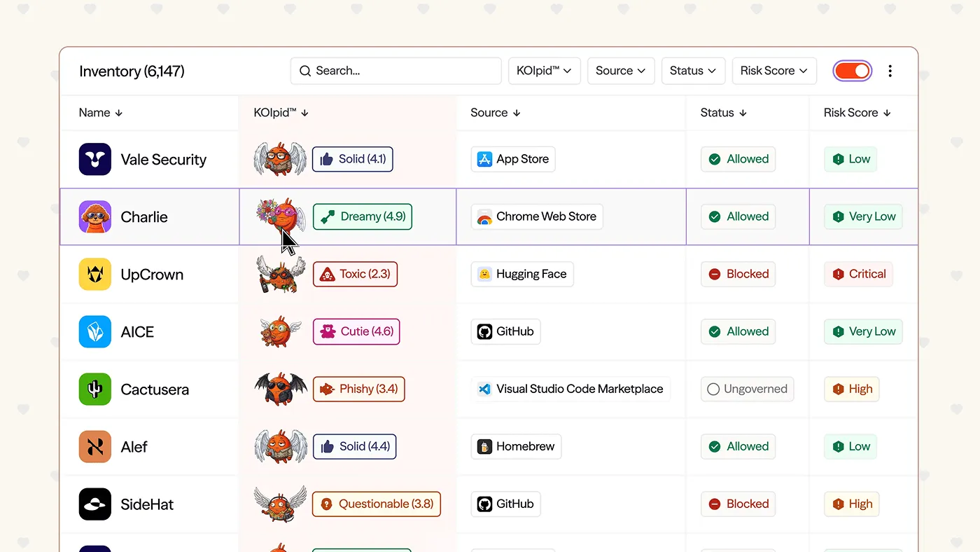This screenshot has height=552, width=980.
Task: Click the Allowed status for Charlie
Action: point(738,216)
